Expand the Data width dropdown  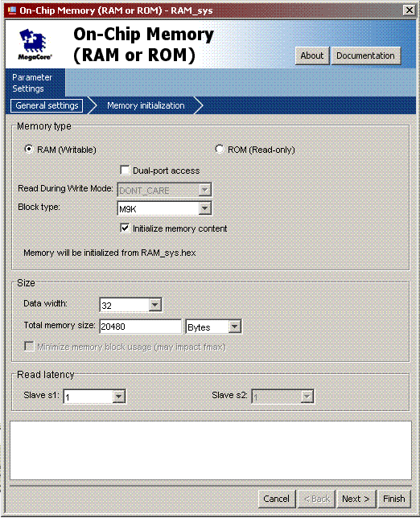[154, 305]
